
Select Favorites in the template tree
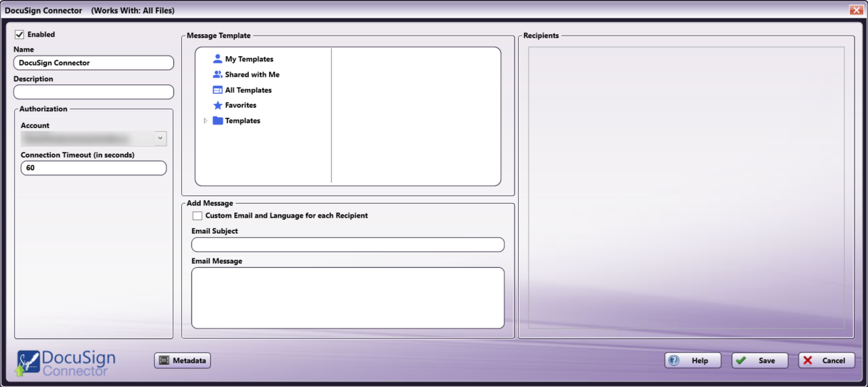[241, 105]
